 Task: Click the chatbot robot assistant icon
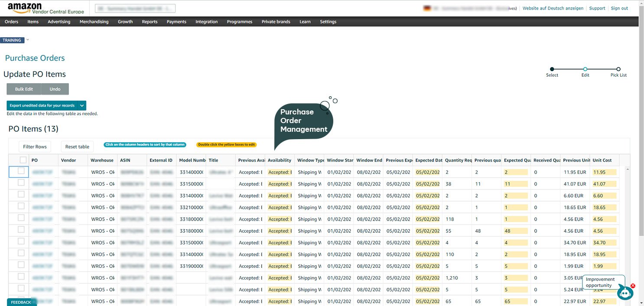pyautogui.click(x=625, y=293)
